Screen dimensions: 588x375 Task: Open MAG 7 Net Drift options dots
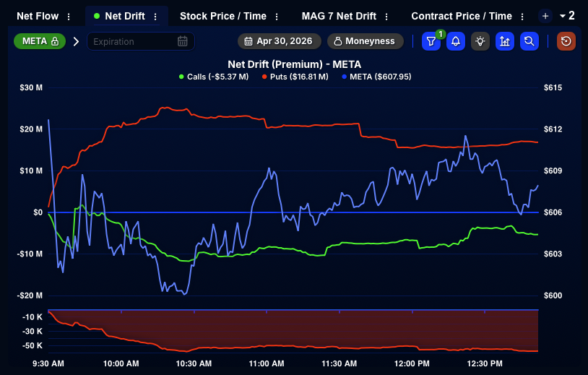point(386,17)
